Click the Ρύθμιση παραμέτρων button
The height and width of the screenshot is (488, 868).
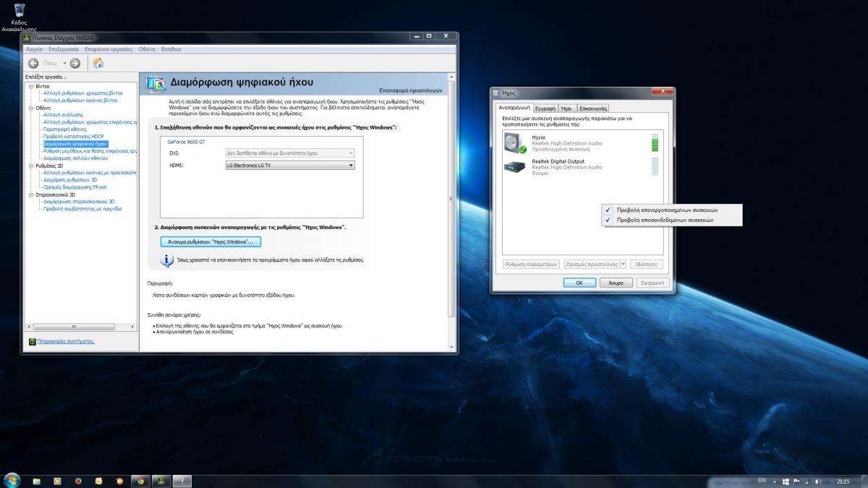click(x=532, y=265)
